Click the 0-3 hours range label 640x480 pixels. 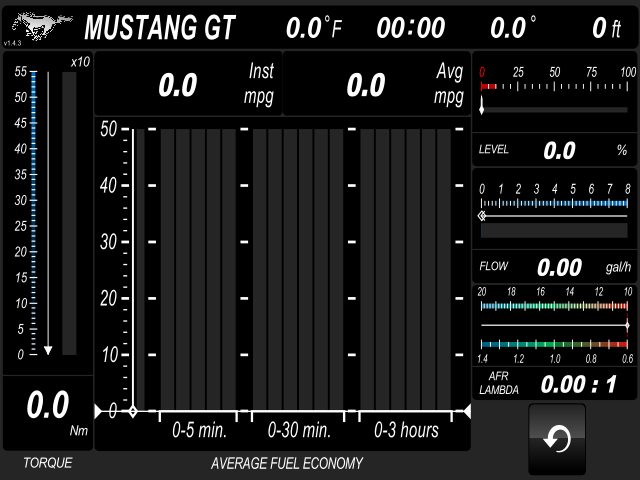(406, 430)
